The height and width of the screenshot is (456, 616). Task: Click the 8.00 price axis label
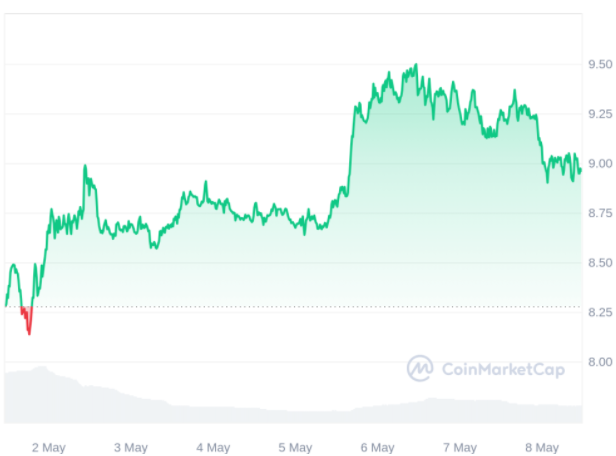601,362
